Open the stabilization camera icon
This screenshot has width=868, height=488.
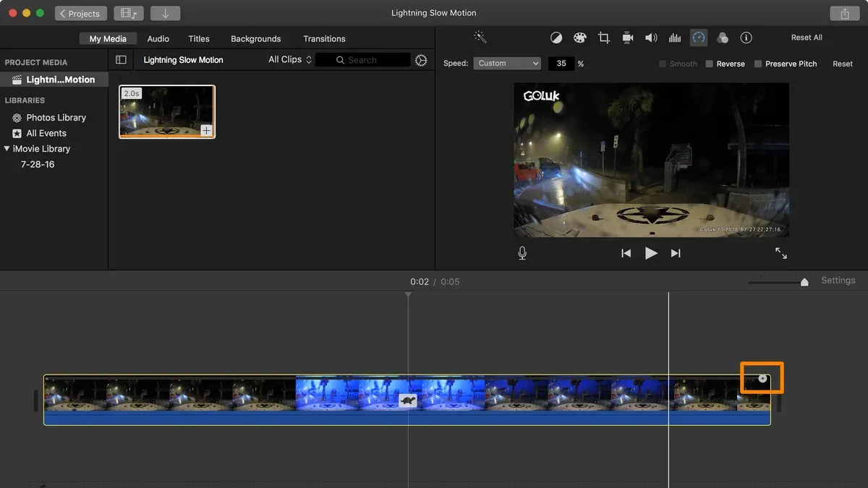[x=628, y=38]
